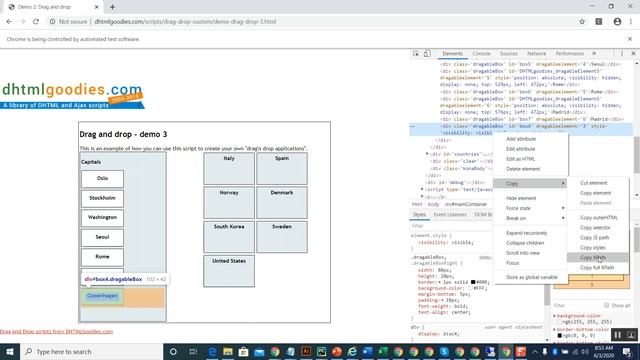Open the Drag And Drop scripts link
This screenshot has width=640, height=360.
coord(56,331)
